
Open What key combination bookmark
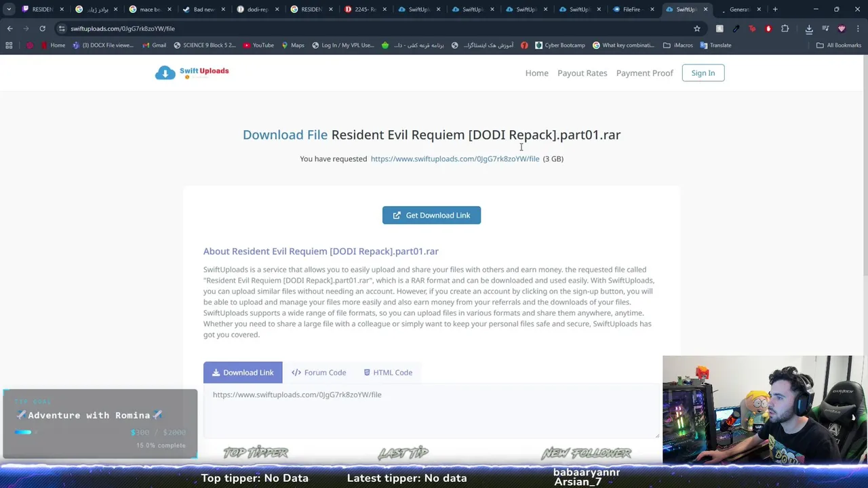(x=623, y=45)
